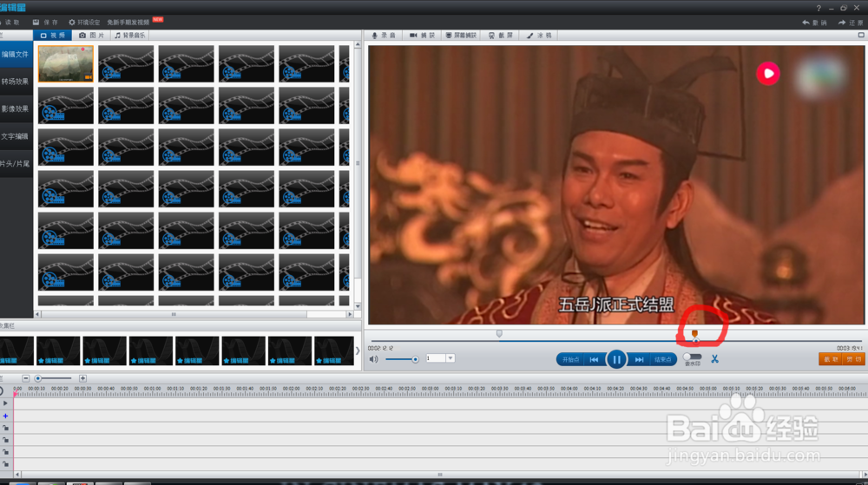
Task: Switch to the 背景音乐 background music tab
Action: [x=129, y=35]
